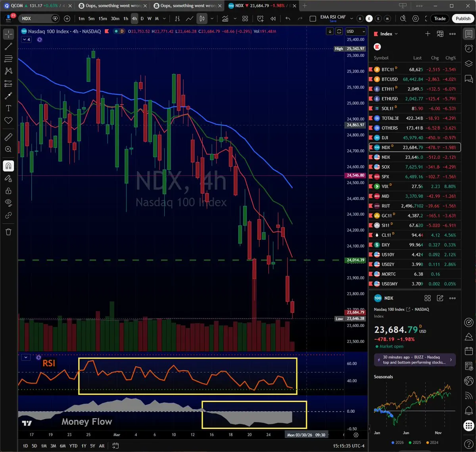
Task: Select the 1m timeframe
Action: coord(81,19)
